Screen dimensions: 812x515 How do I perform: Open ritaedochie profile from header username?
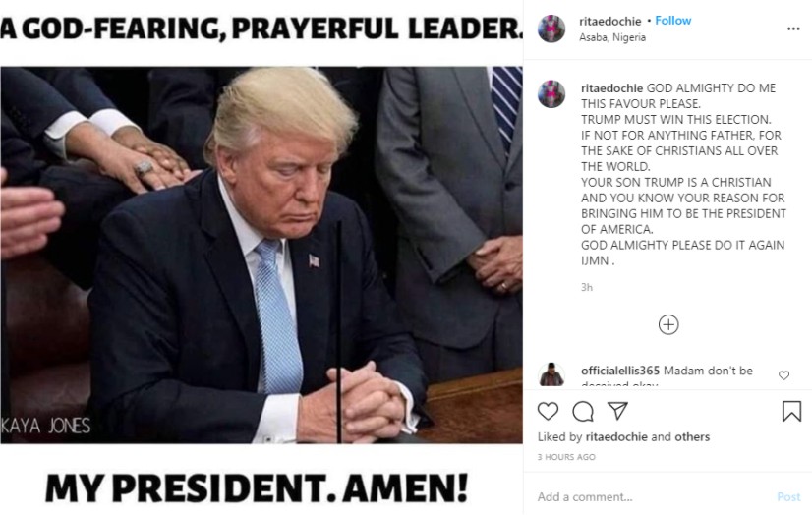610,22
